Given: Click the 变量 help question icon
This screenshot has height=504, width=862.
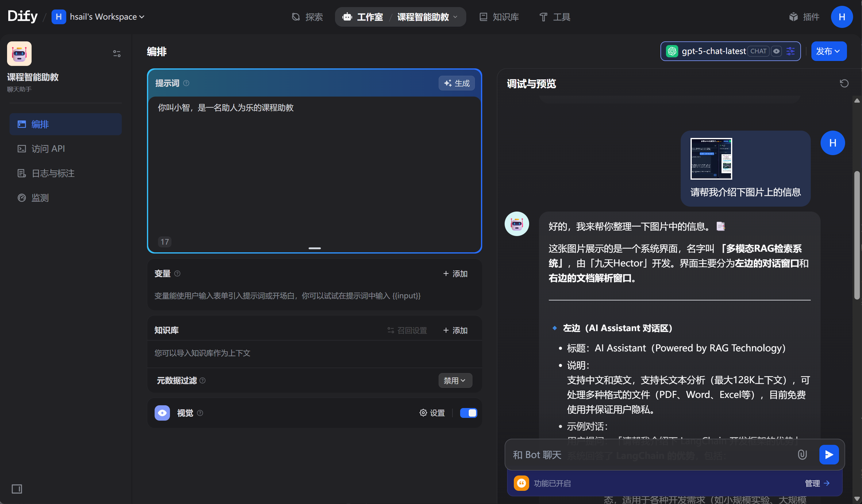Looking at the screenshot, I should 177,273.
